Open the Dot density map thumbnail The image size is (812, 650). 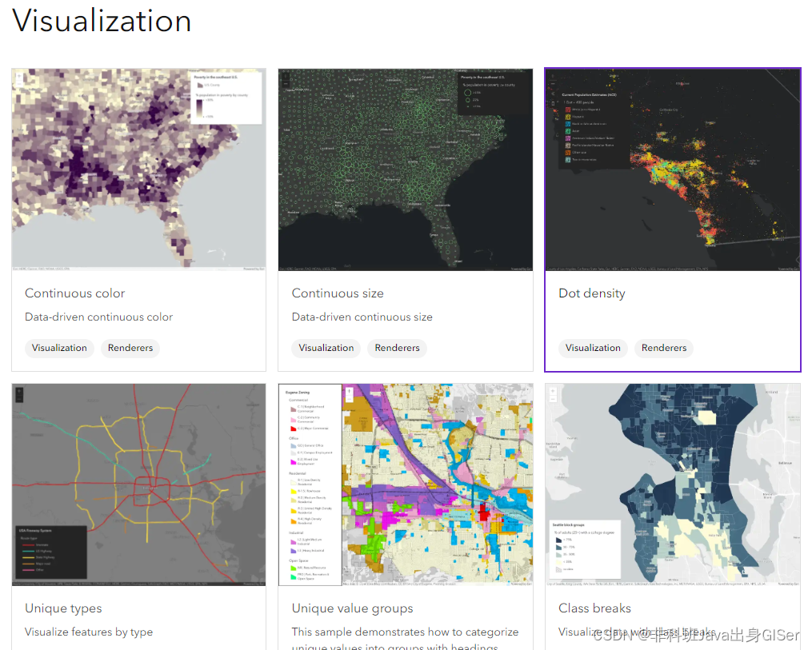click(673, 169)
